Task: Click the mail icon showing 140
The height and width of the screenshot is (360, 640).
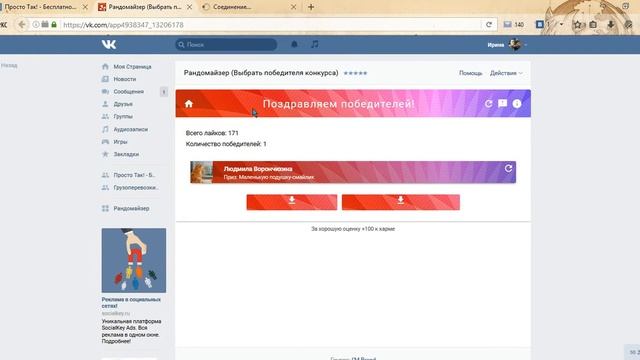Action: [x=507, y=24]
